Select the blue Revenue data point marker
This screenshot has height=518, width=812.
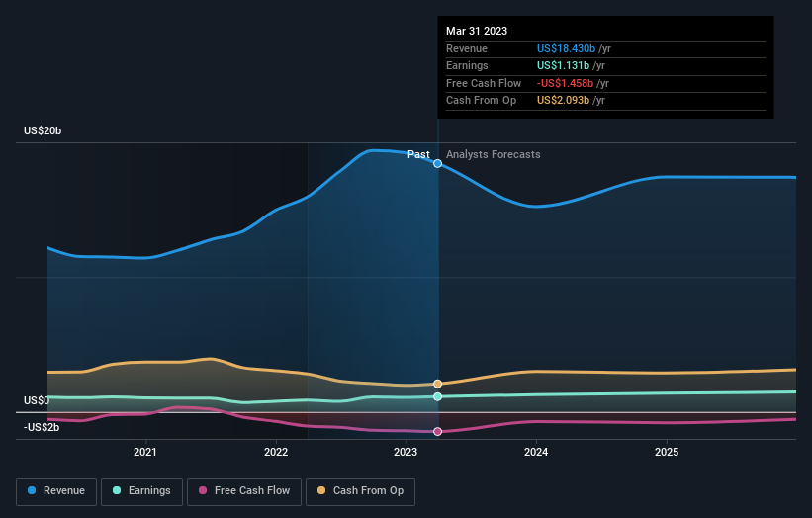coord(437,163)
